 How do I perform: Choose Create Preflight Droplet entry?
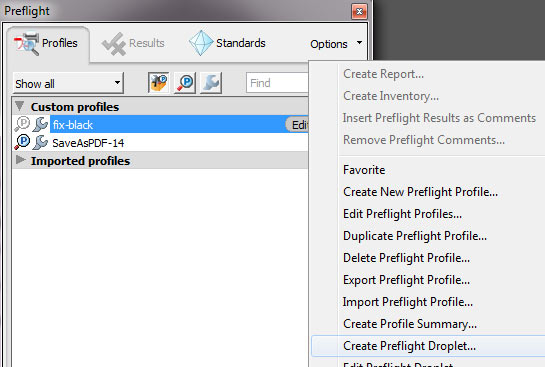[x=428, y=346]
